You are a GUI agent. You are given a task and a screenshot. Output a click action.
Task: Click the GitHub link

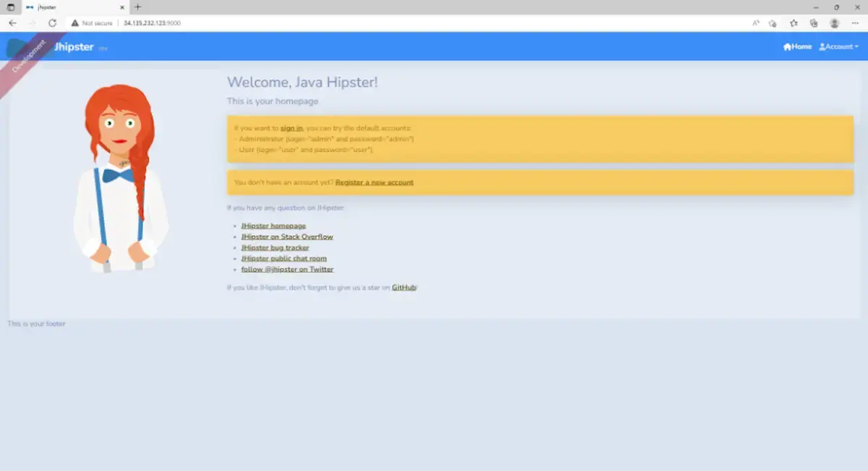[x=404, y=287]
